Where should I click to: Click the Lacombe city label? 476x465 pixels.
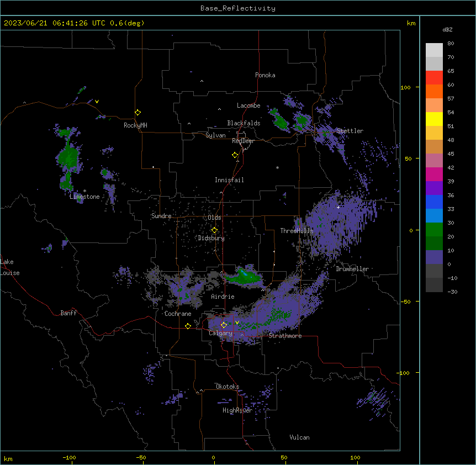coord(248,105)
